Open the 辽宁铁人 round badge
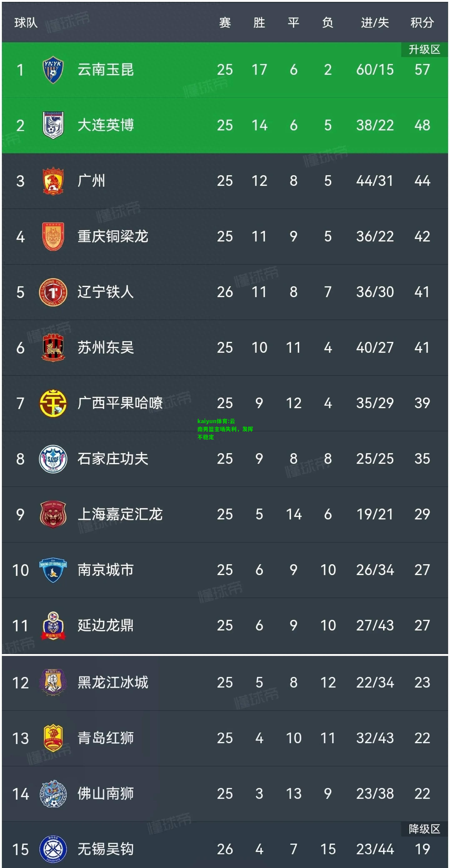Viewport: 450px width, 868px height. click(x=53, y=292)
